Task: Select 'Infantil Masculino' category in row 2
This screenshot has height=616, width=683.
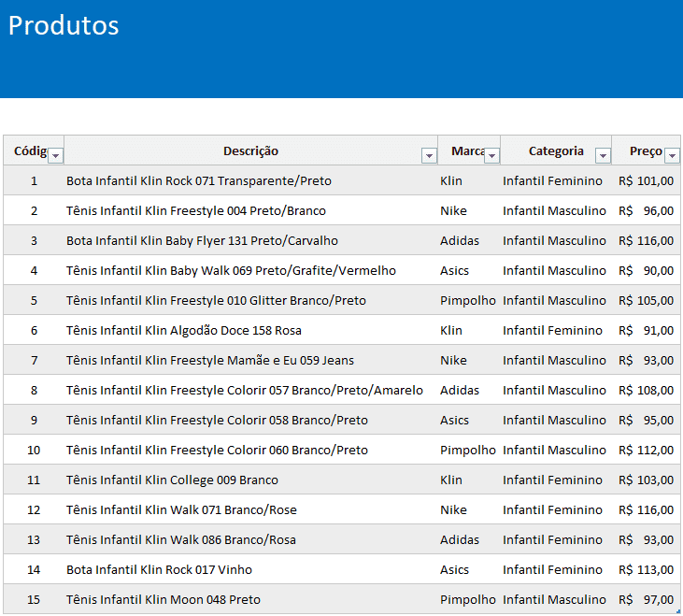Action: point(556,211)
